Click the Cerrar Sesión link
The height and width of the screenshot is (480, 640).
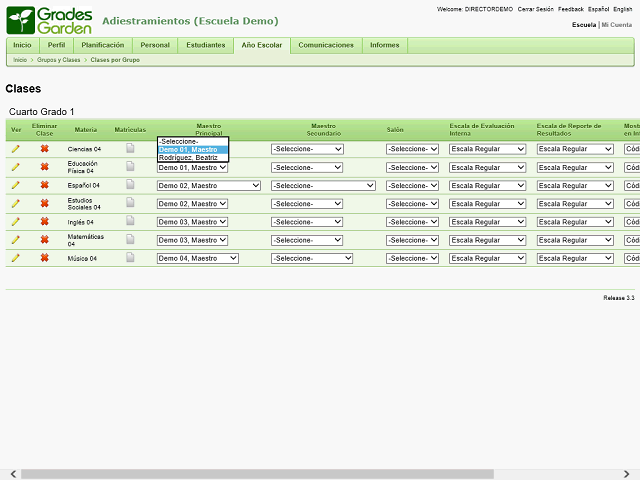click(536, 9)
